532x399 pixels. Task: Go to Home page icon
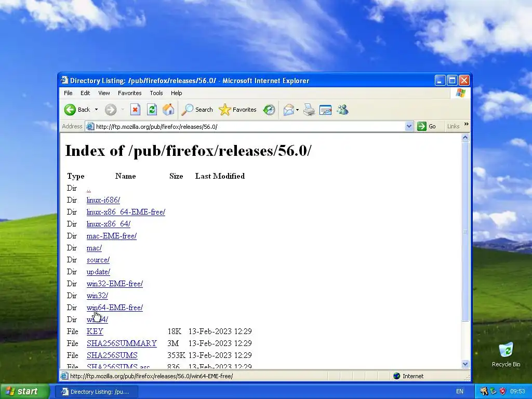(x=168, y=110)
